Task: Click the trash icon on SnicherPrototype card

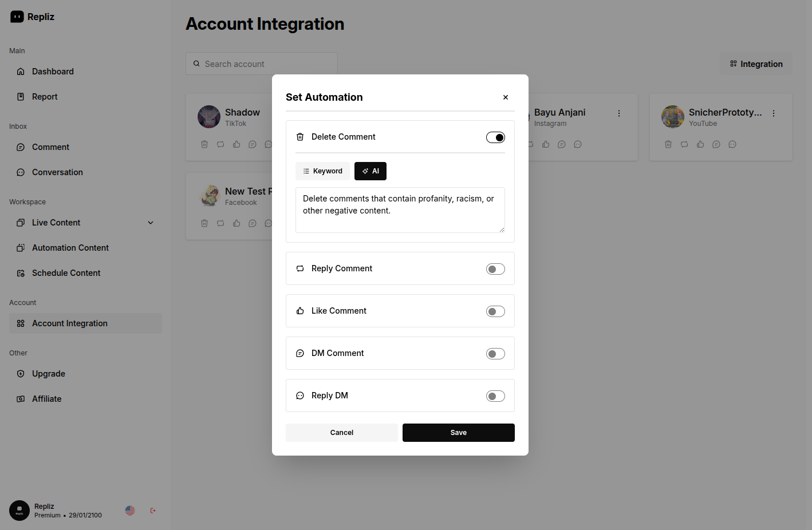Action: 668,144
